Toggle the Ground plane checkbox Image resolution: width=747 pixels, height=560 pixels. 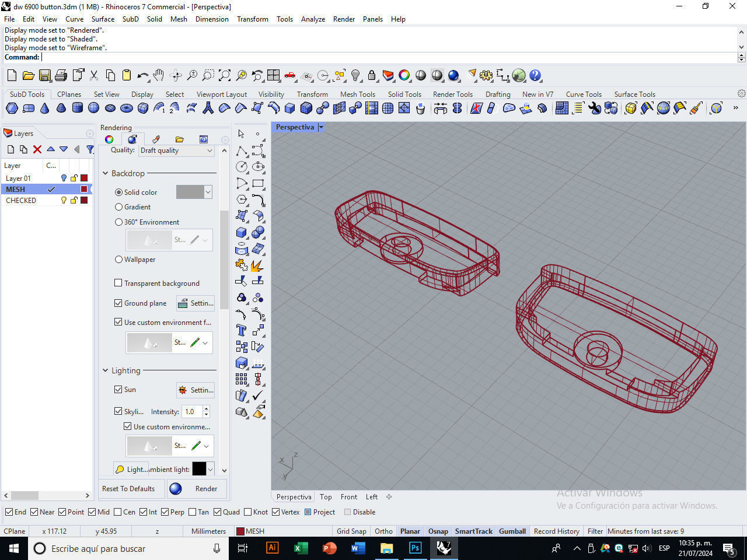(x=118, y=303)
